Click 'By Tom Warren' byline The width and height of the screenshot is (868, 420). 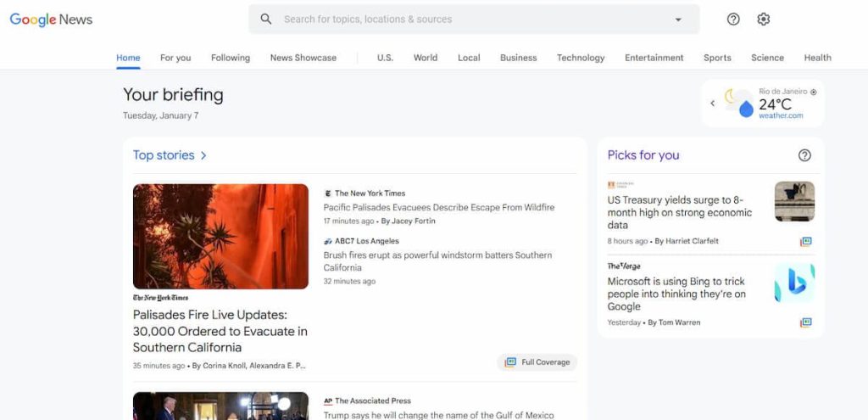coord(674,322)
